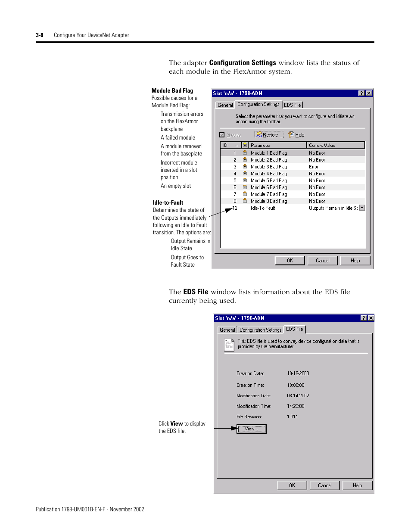Image resolution: width=411 pixels, height=532 pixels.
Task: Click the lock icon on Module 2 Bad Flag row
Action: (x=245, y=159)
